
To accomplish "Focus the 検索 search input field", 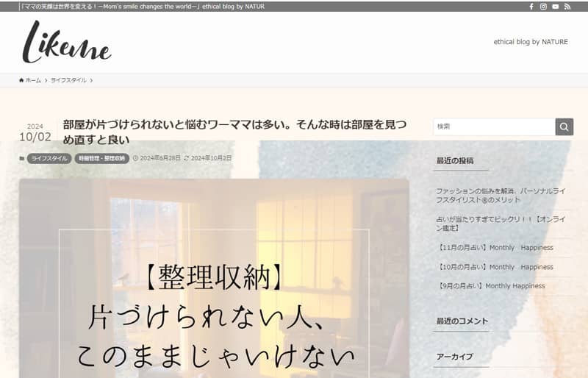I will click(x=494, y=126).
